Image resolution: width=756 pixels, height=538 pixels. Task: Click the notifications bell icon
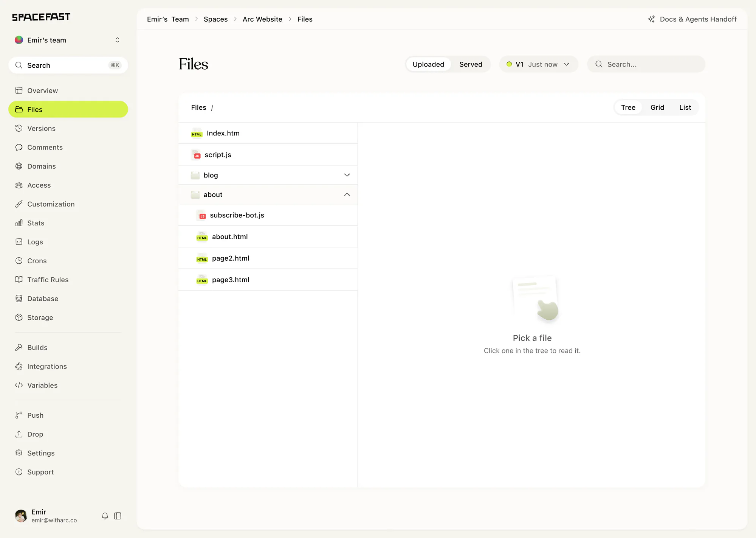[x=105, y=516]
